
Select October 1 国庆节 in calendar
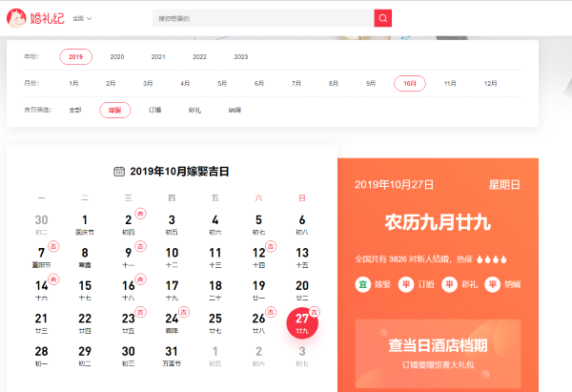[85, 224]
